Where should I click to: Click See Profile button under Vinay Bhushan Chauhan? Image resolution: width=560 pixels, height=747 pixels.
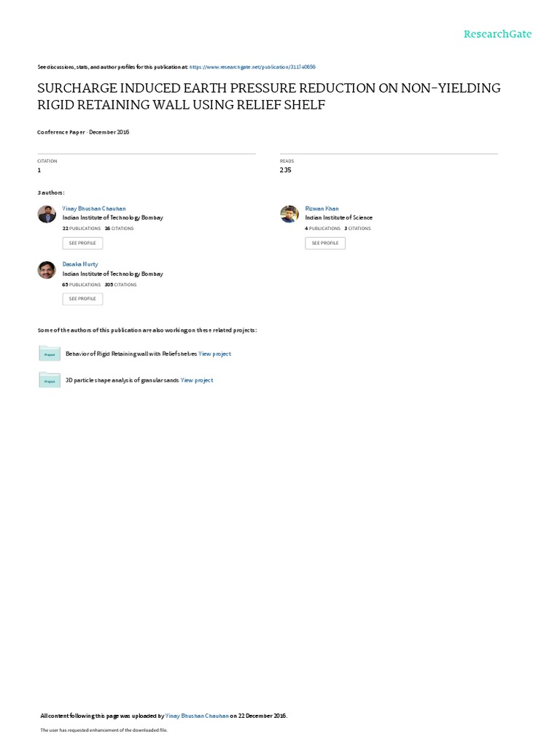pyautogui.click(x=82, y=243)
